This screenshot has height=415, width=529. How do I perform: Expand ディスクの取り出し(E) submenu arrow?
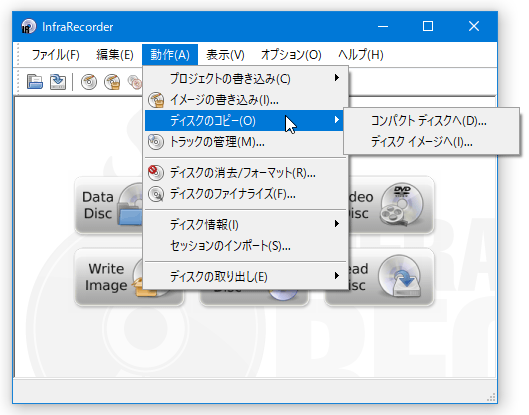(336, 276)
